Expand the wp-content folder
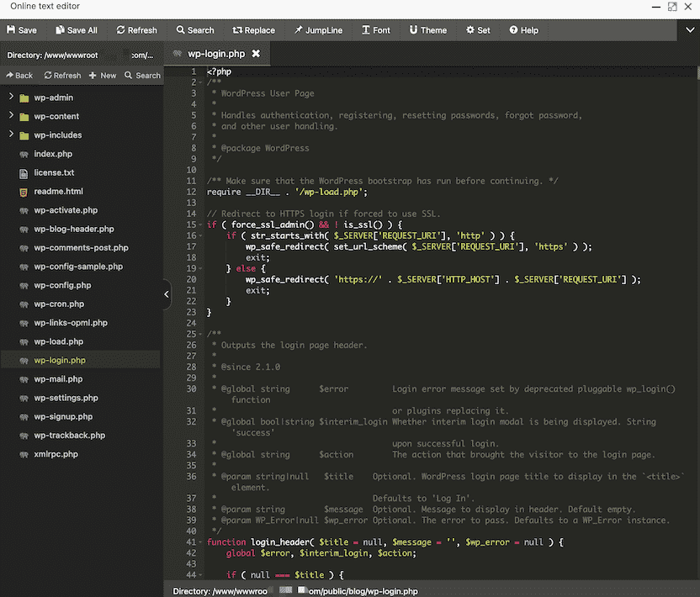This screenshot has height=597, width=700. pos(12,116)
